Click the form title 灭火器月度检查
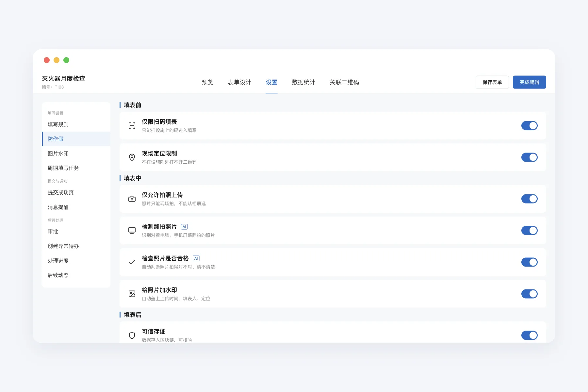 pyautogui.click(x=63, y=79)
